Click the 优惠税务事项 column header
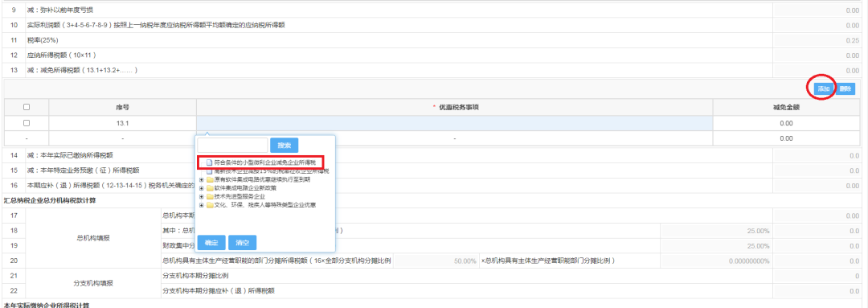The image size is (868, 308). (x=454, y=108)
